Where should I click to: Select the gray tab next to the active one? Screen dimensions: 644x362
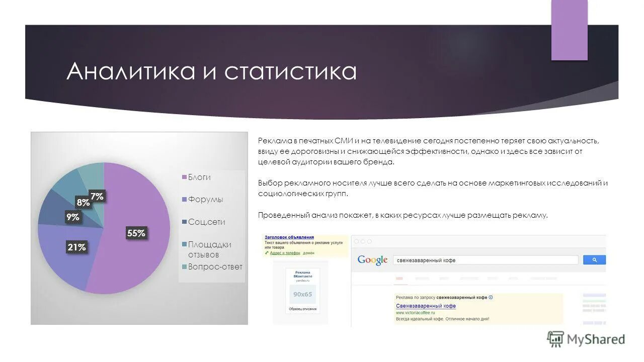(x=422, y=278)
